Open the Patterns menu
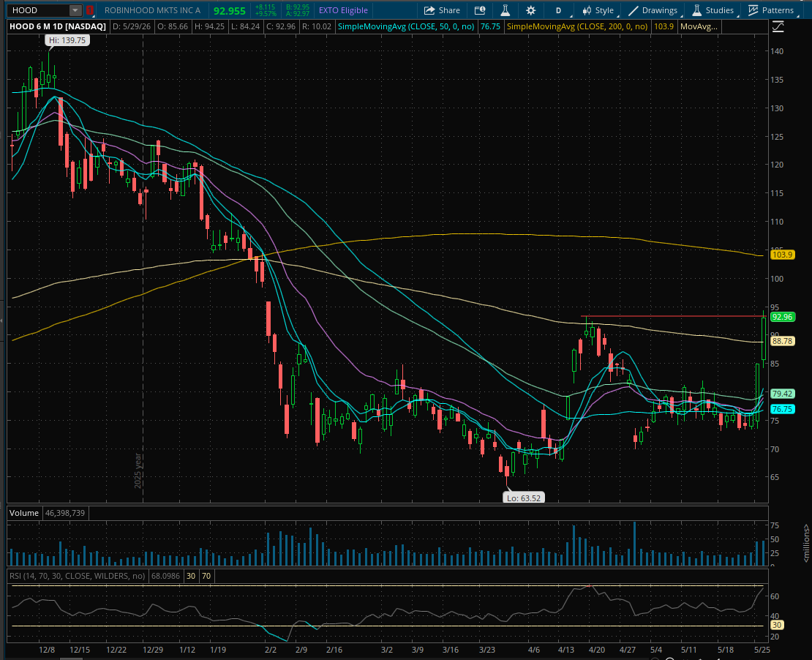This screenshot has width=812, height=660. [x=771, y=10]
